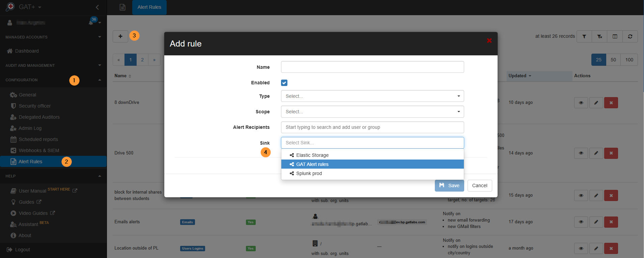This screenshot has width=644, height=258.
Task: Click the Name input field
Action: coord(372,67)
